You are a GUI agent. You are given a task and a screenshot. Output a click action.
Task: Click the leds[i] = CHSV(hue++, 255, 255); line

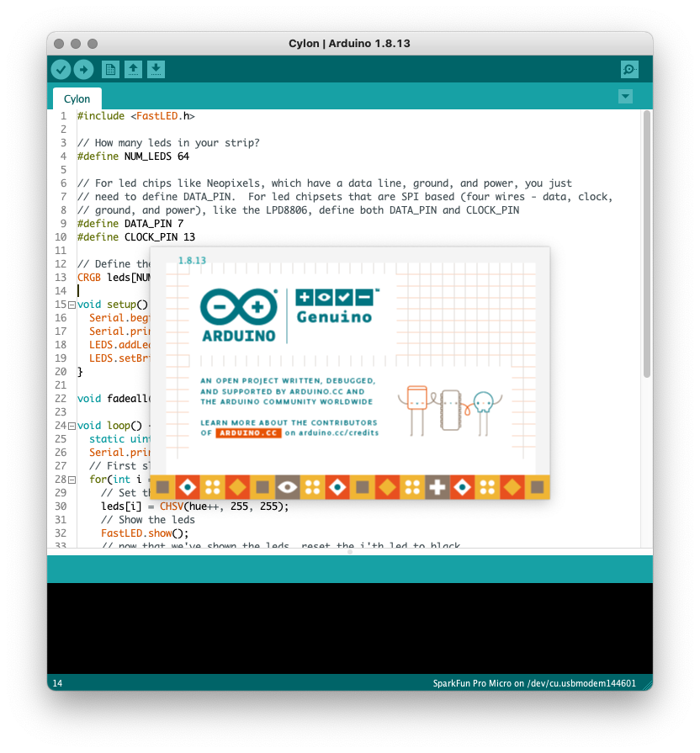coord(195,506)
